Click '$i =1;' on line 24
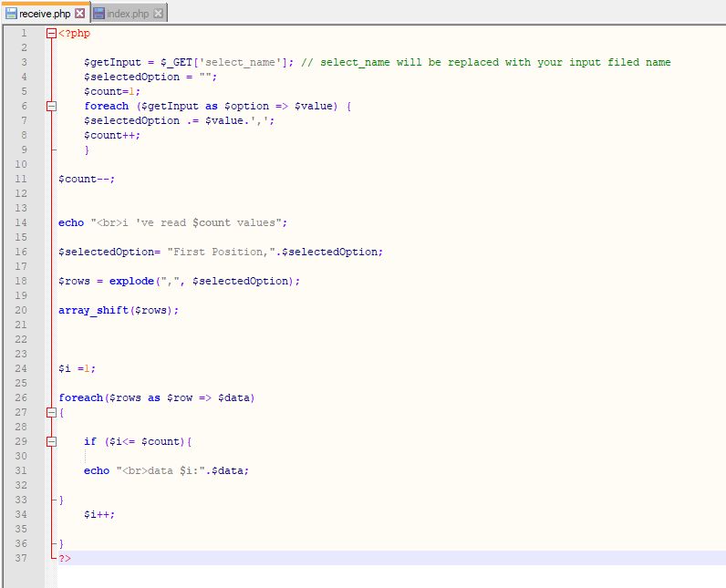Viewport: 726px width, 588px height. point(77,368)
